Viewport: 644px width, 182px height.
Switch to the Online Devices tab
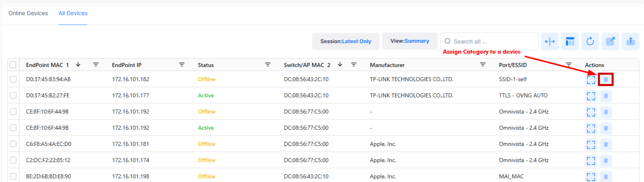tap(28, 13)
